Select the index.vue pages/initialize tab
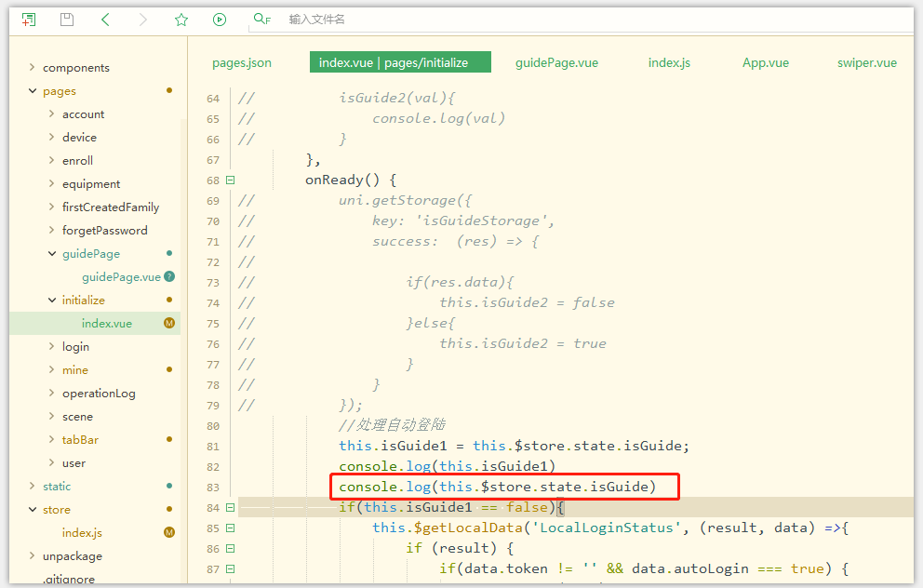 (x=400, y=62)
